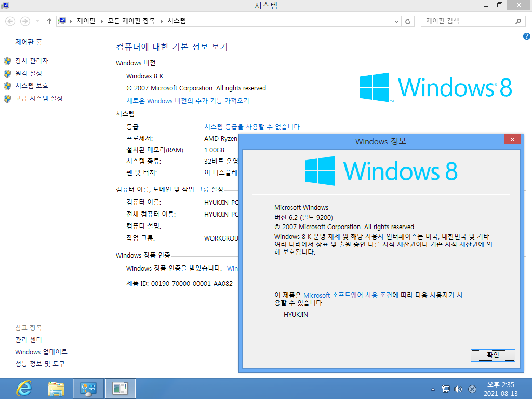Expand chevron before 제어판 breadcrumb
Image resolution: width=532 pixels, height=399 pixels.
(x=71, y=21)
